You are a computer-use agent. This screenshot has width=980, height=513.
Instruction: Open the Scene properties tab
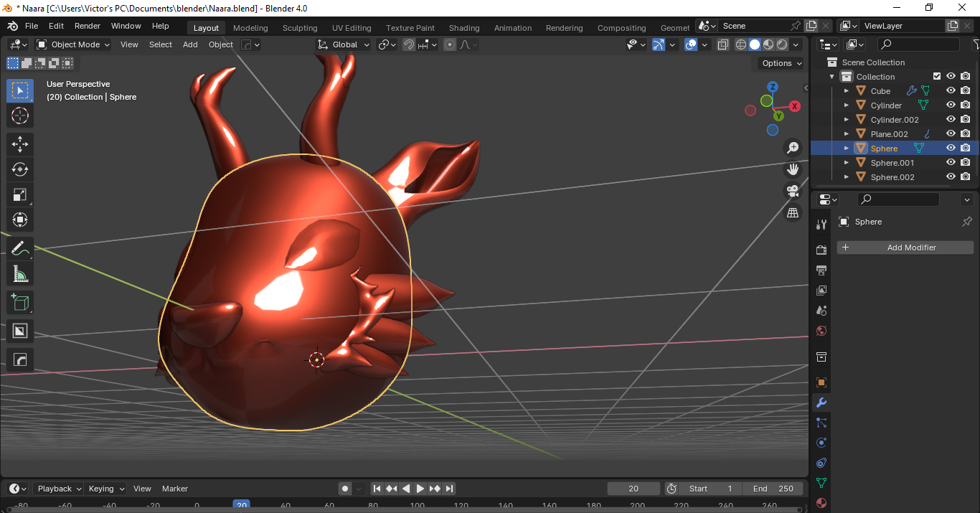(x=821, y=311)
